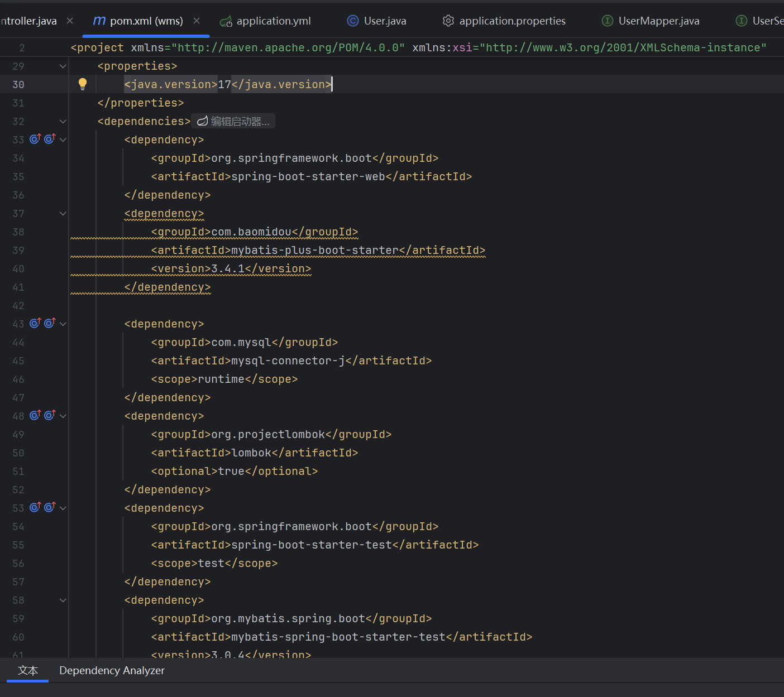Click the com.mysql groupId line
The height and width of the screenshot is (697, 784).
[245, 342]
